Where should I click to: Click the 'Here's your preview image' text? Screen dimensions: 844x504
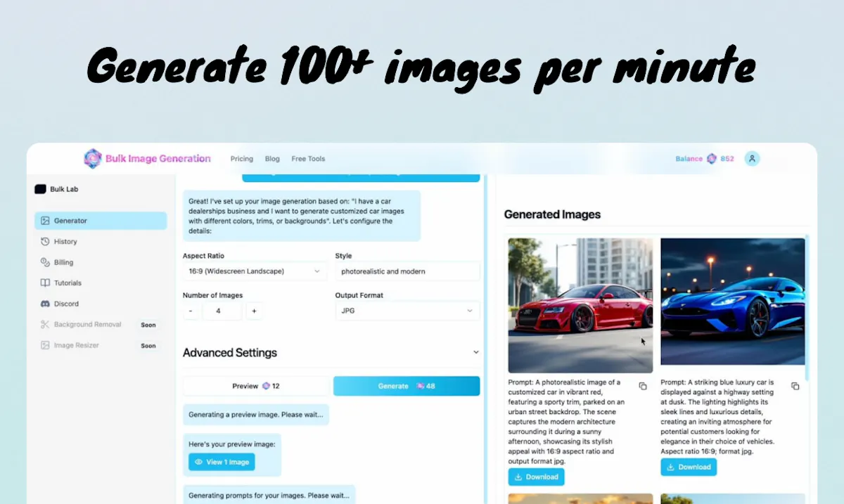(x=231, y=444)
